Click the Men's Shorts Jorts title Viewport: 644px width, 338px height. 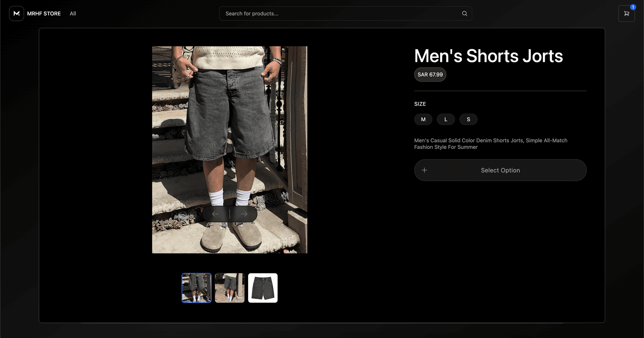[x=488, y=56]
